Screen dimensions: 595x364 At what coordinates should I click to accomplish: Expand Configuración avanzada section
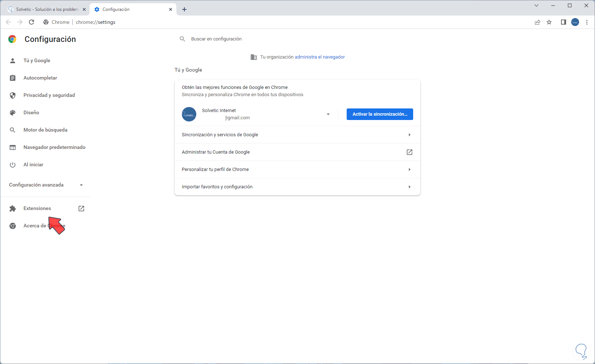(x=46, y=185)
